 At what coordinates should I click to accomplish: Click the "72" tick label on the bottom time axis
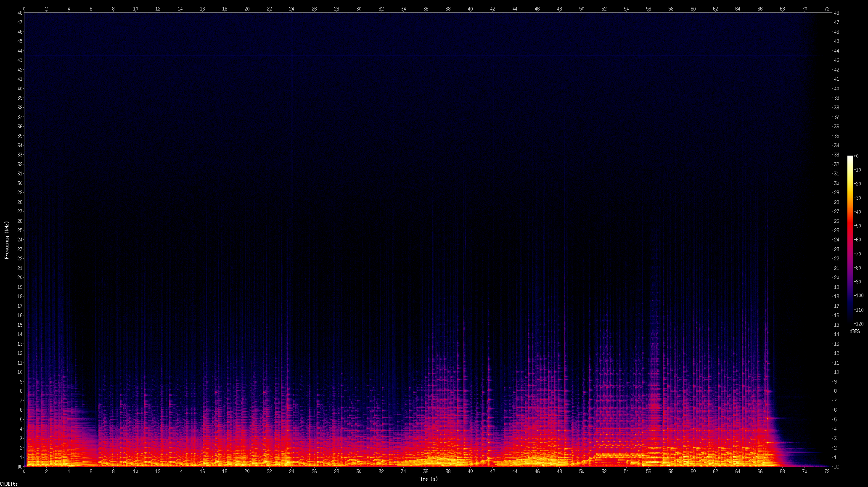click(827, 471)
